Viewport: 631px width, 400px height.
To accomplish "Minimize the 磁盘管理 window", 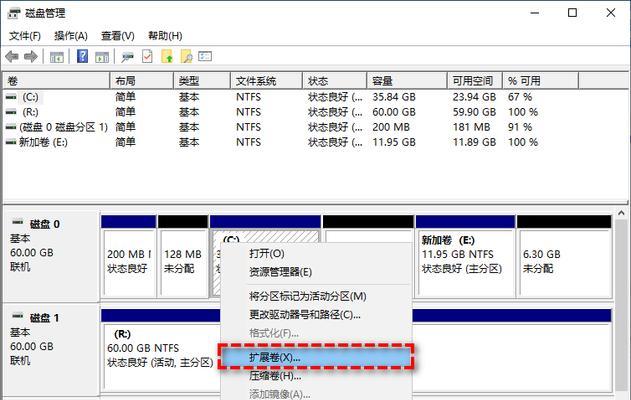I will 535,13.
